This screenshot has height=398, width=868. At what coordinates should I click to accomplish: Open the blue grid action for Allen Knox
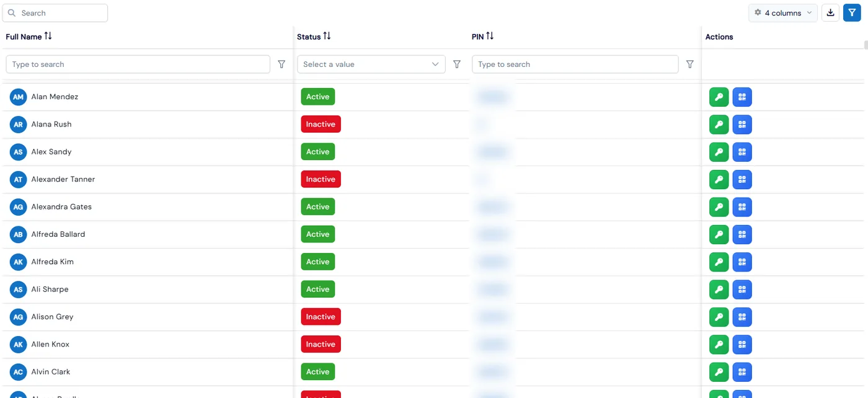(742, 344)
